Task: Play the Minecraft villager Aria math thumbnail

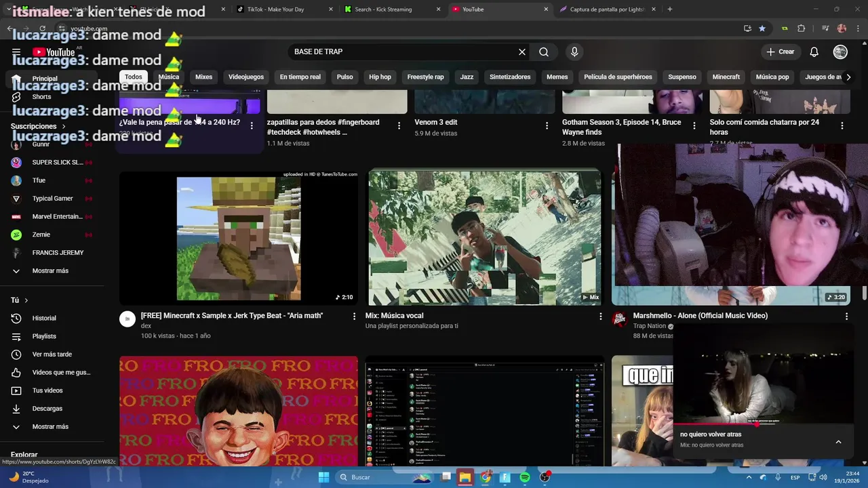Action: (239, 238)
